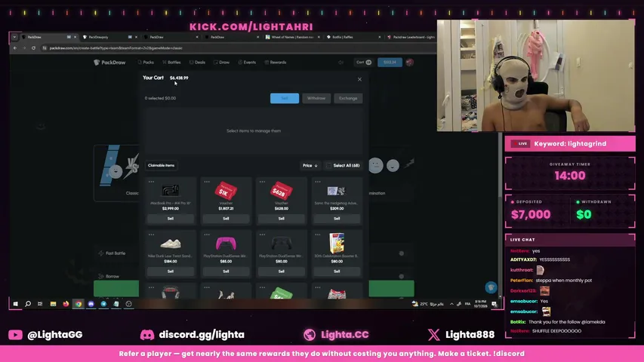Click the Cart button in header
The width and height of the screenshot is (644, 362).
[363, 63]
